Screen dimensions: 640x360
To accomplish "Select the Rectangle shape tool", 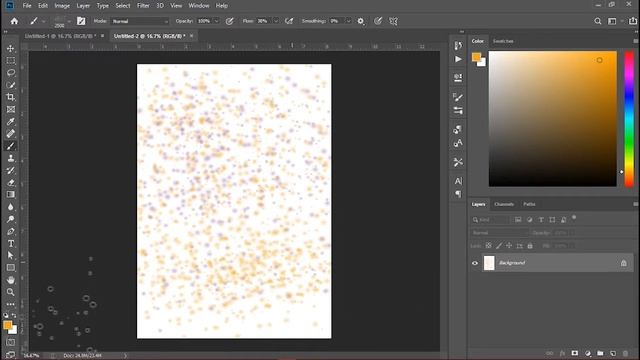I will tap(11, 268).
